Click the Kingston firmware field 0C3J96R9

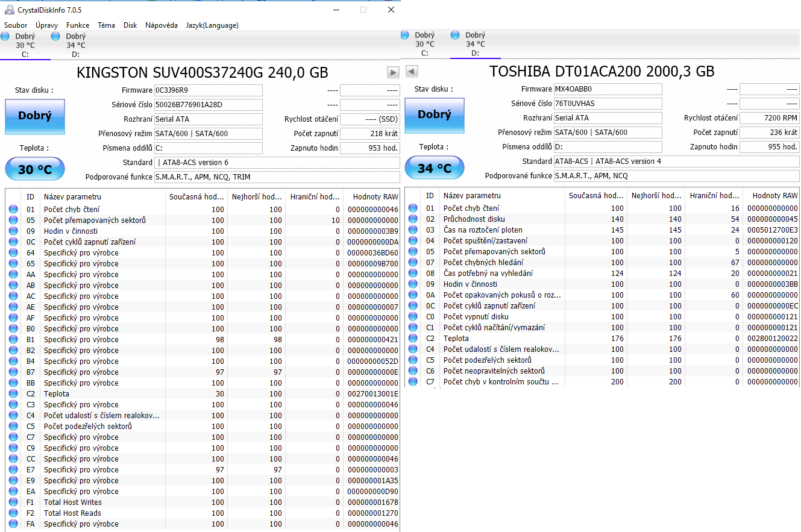click(x=209, y=90)
